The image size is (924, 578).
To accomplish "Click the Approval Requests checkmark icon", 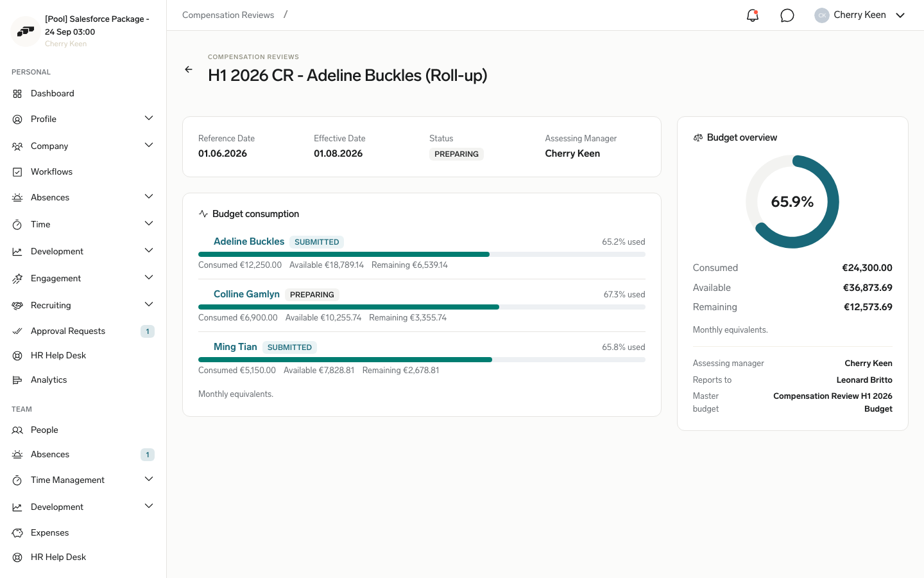I will click(17, 331).
